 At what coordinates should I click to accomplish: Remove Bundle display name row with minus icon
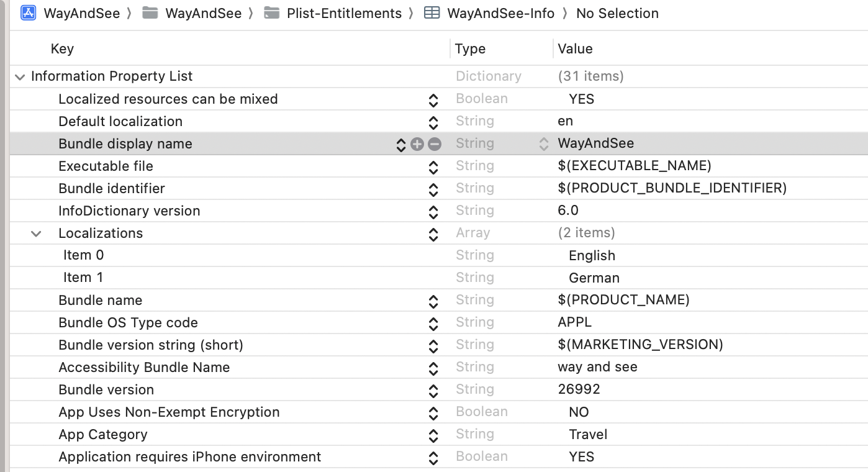tap(435, 144)
